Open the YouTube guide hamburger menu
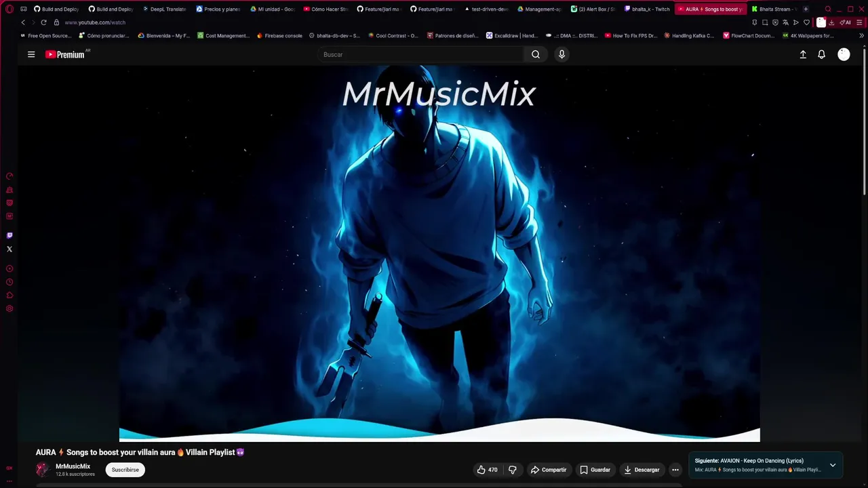 point(31,54)
